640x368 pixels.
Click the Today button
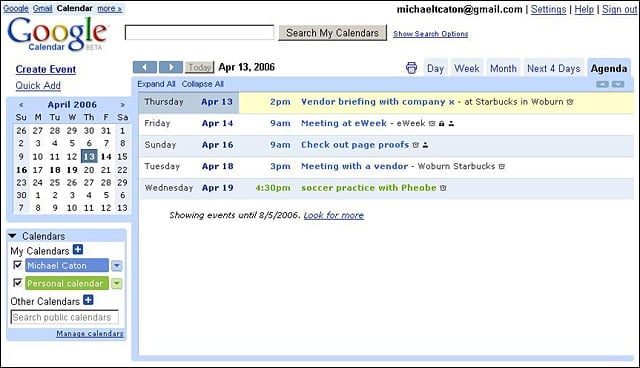click(199, 67)
